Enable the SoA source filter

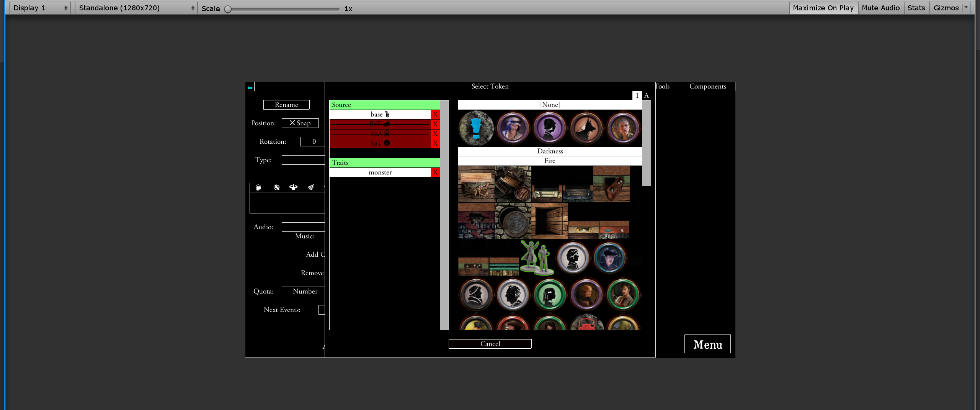tap(380, 134)
